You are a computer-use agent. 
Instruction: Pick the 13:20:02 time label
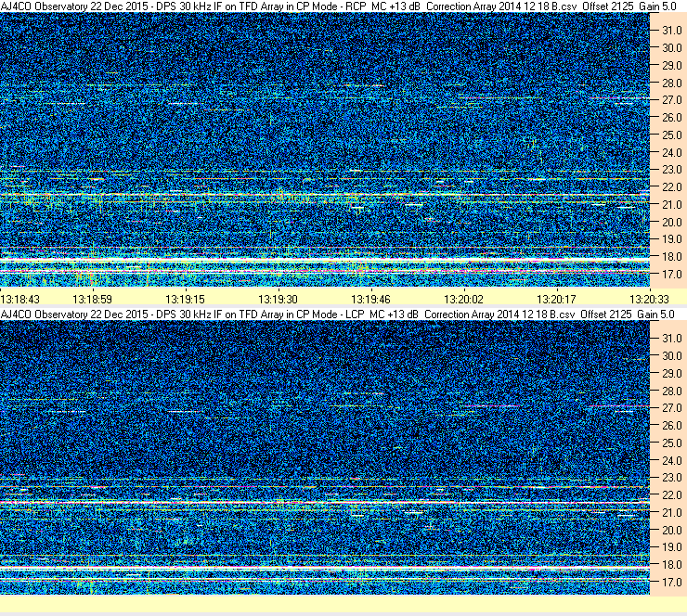click(463, 300)
